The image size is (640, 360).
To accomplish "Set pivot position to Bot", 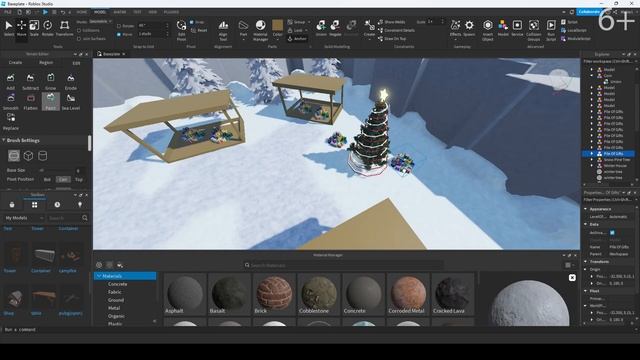I will point(47,179).
